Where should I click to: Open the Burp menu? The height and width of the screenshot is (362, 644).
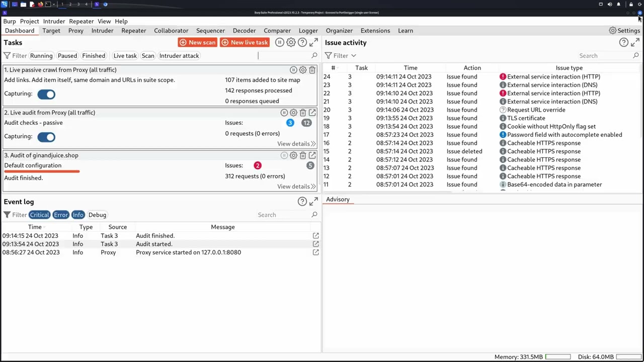pos(10,21)
